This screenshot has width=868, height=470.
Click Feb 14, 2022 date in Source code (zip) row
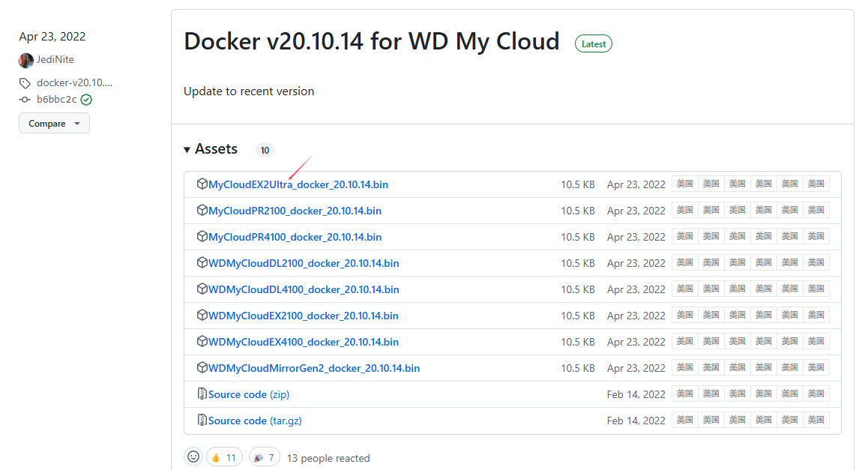636,394
